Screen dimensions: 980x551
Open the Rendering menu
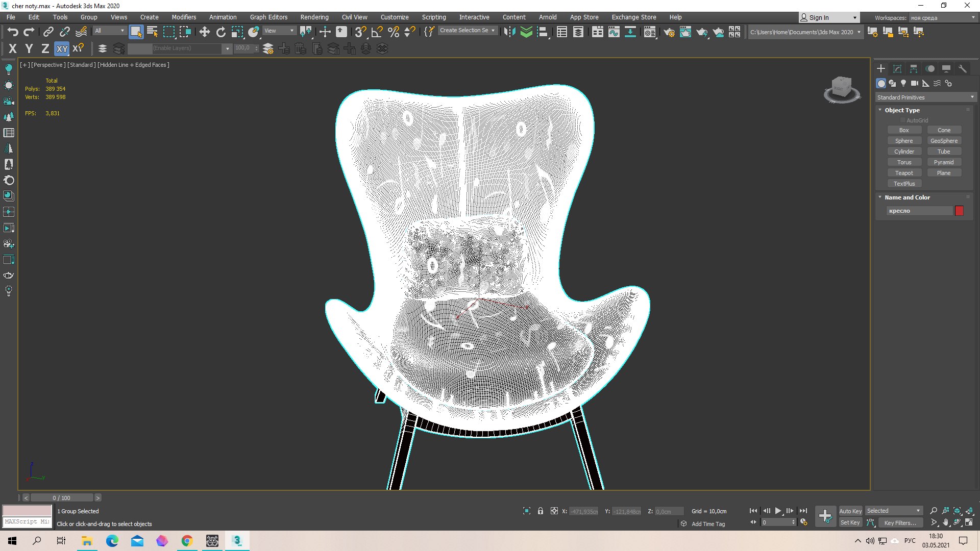tap(314, 17)
